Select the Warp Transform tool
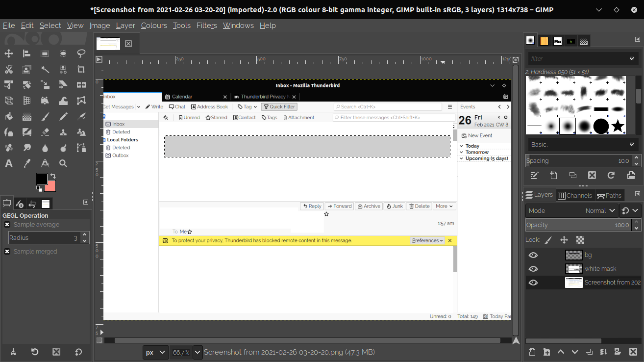 pos(63,101)
